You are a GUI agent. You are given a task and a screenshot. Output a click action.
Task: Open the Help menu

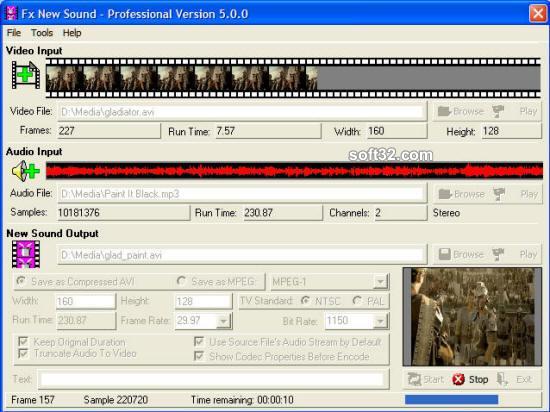pyautogui.click(x=72, y=33)
